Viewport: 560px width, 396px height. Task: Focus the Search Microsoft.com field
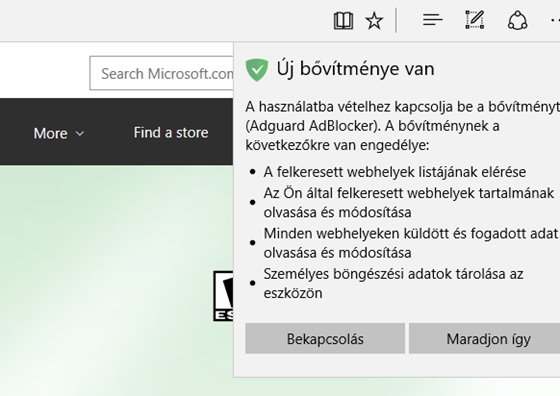pos(161,73)
